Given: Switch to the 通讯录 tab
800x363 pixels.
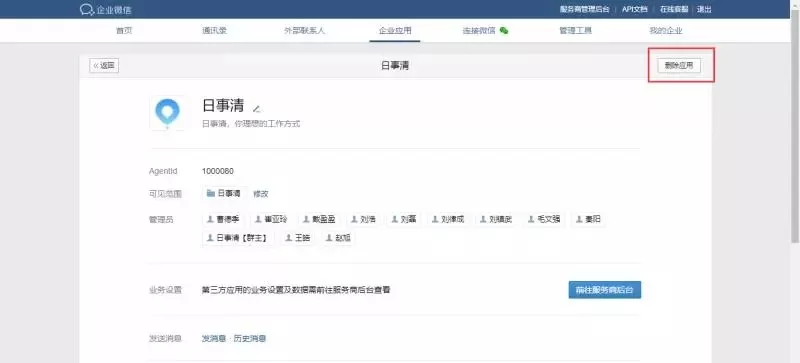Looking at the screenshot, I should [x=214, y=30].
